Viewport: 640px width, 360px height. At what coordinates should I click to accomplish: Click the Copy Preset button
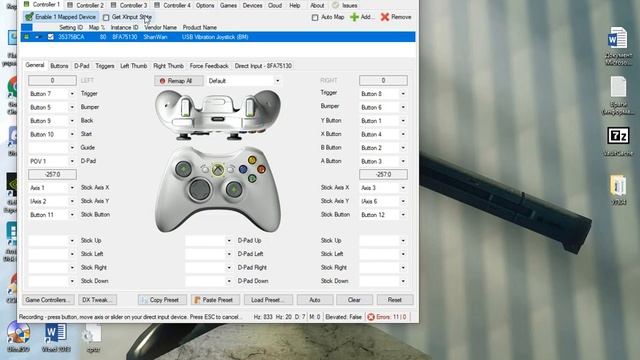(162, 300)
